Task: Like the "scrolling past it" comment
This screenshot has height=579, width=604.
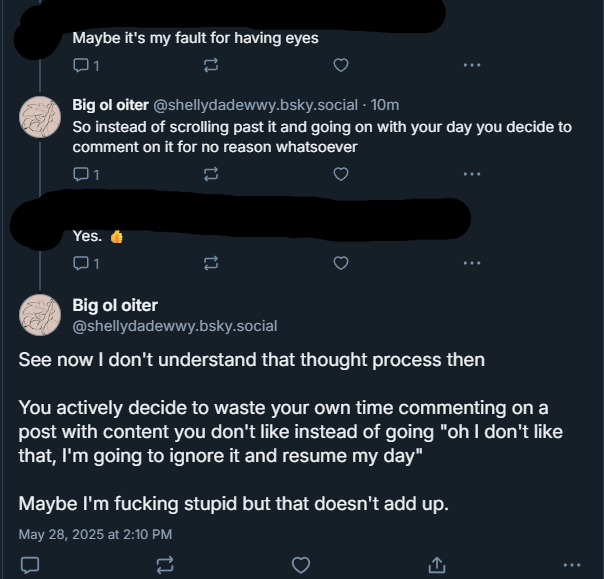Action: click(x=340, y=174)
